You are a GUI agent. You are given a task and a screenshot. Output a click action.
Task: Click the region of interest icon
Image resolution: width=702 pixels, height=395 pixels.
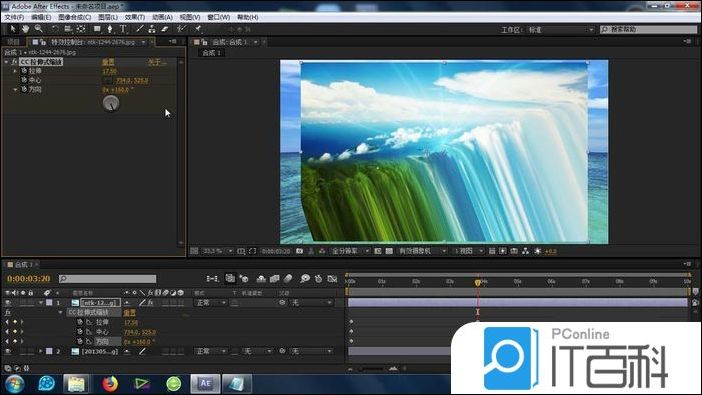378,251
